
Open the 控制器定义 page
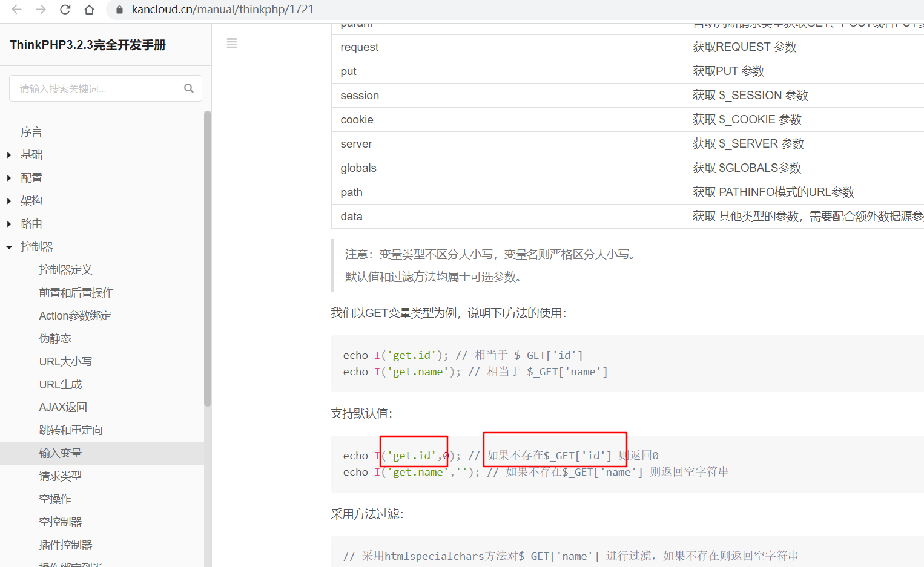click(x=65, y=270)
